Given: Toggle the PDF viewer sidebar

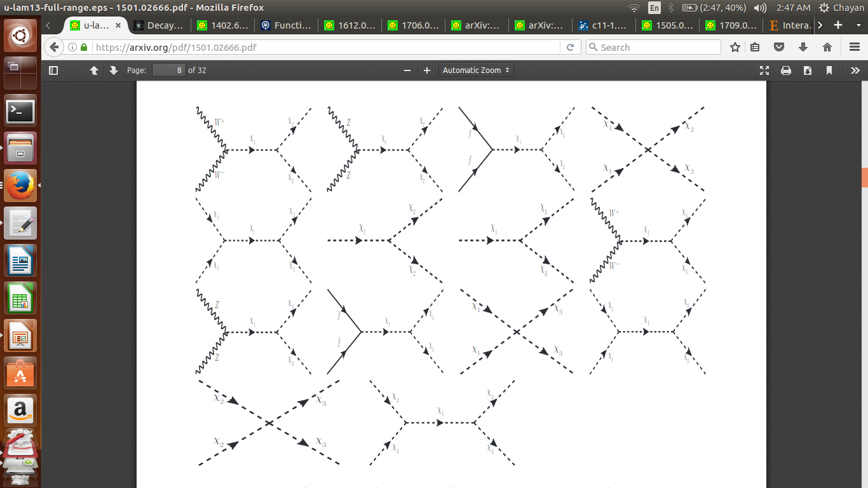Looking at the screenshot, I should click(53, 71).
